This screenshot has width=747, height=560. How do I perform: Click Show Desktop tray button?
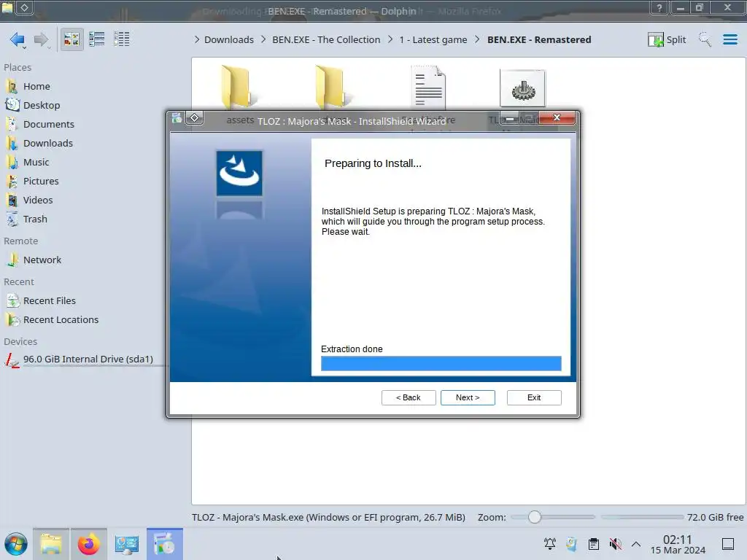(727, 544)
